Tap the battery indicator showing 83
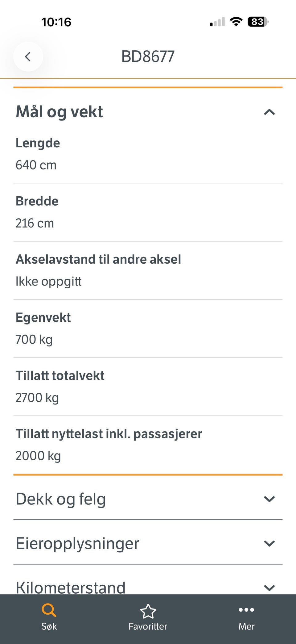Viewport: 296px width, 644px height. pyautogui.click(x=258, y=22)
